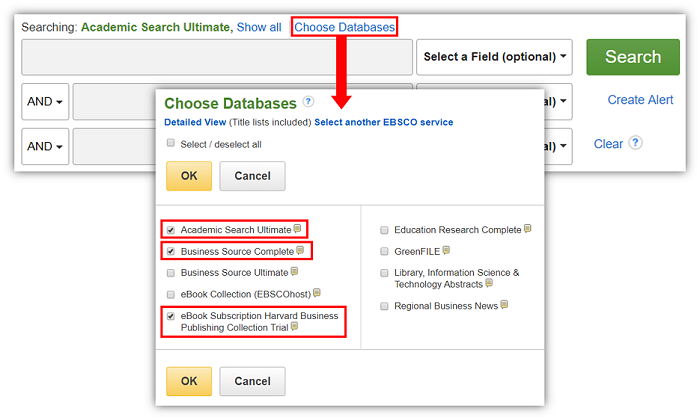This screenshot has width=700, height=420.
Task: Open first Select a Field (optional) dropdown
Action: 494,57
